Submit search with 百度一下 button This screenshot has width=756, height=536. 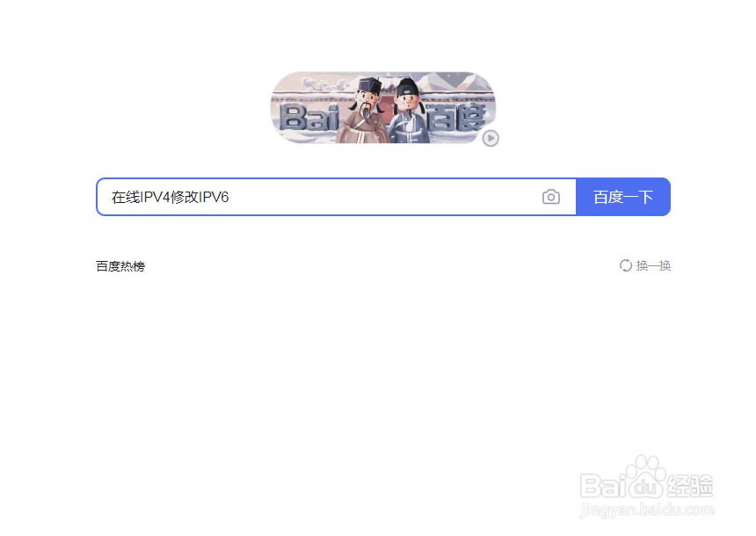click(x=623, y=197)
